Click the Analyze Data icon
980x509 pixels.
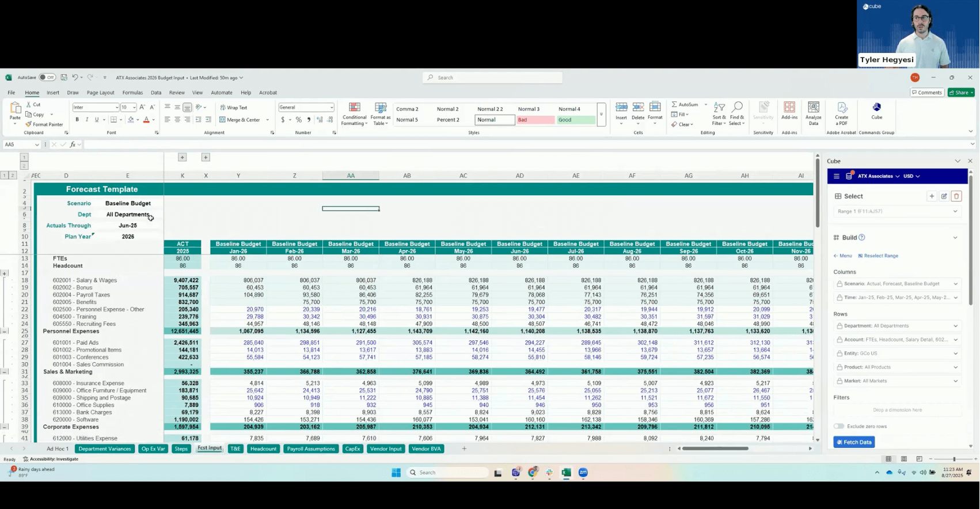[x=814, y=107]
